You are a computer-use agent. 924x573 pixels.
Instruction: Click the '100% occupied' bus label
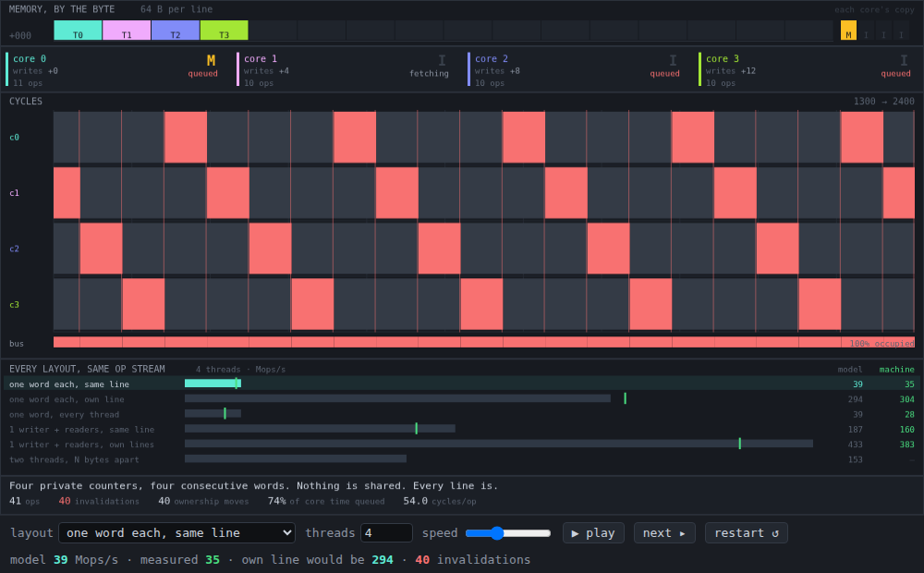point(881,343)
